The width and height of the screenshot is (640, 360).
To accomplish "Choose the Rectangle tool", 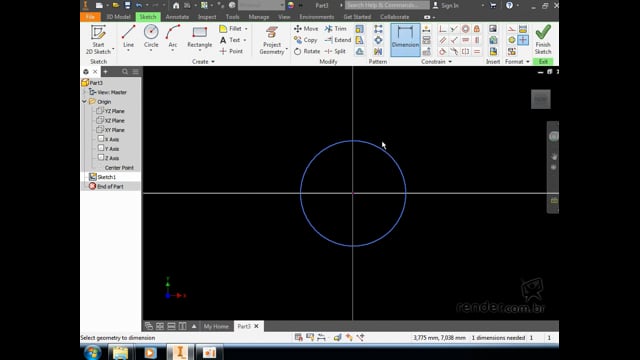I will 200,36.
